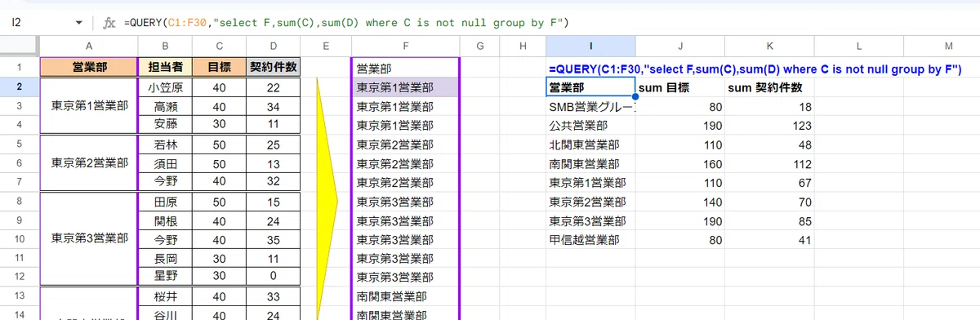This screenshot has height=320, width=980.
Task: Select row 9 header
Action: pos(20,220)
